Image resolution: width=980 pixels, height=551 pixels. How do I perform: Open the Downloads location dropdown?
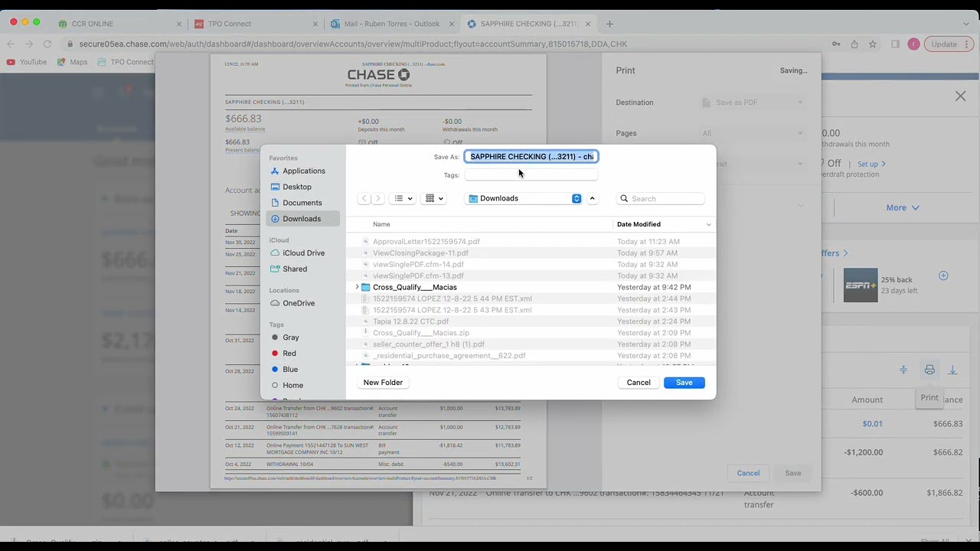coord(524,198)
